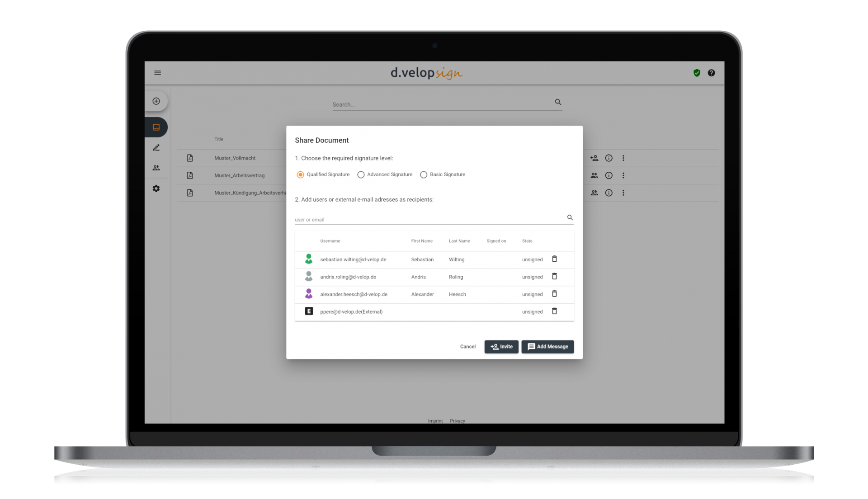Open three-dot menu for Muster_Kündigung row
Screen dimensions: 868x499
[x=623, y=193]
